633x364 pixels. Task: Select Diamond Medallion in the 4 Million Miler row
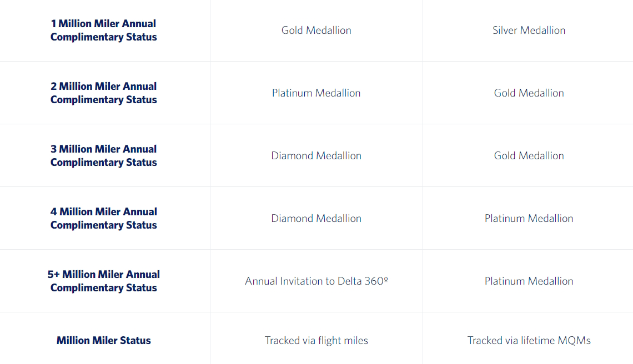[316, 219]
